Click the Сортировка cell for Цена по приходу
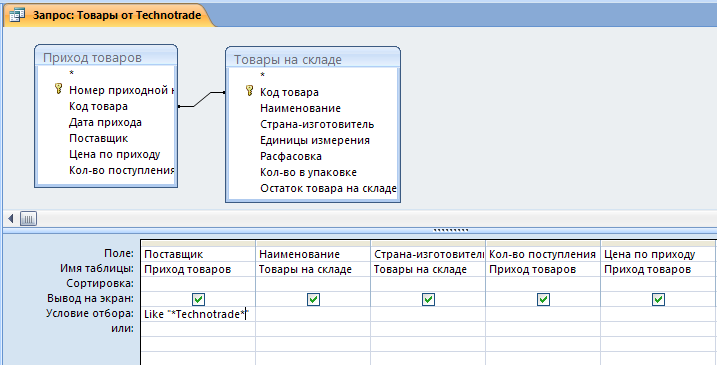 658,284
